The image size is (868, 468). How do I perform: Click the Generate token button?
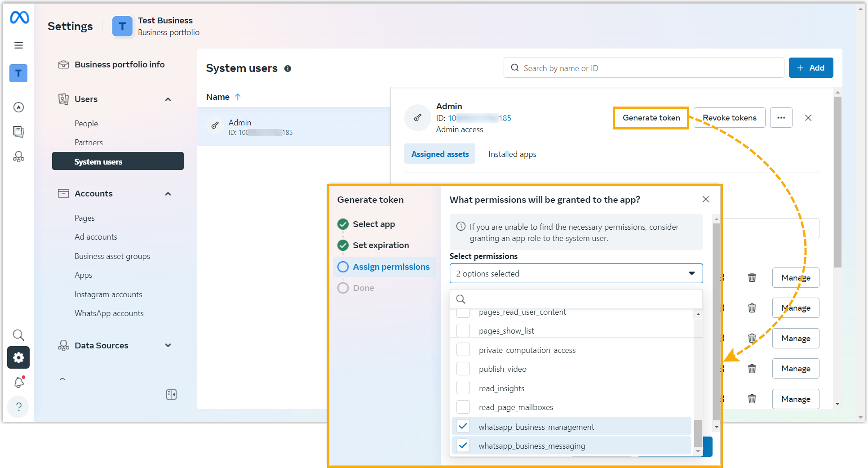(651, 118)
